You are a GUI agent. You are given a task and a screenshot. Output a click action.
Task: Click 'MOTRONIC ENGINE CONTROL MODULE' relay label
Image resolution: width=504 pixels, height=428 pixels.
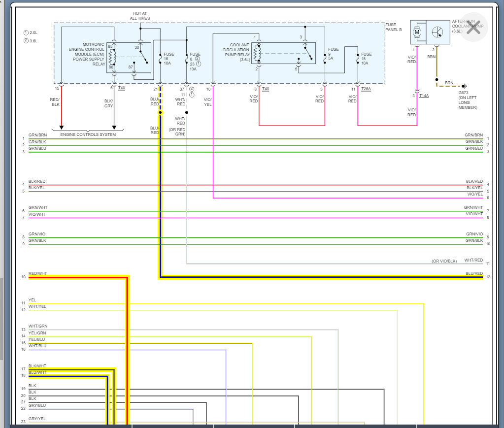[87, 54]
